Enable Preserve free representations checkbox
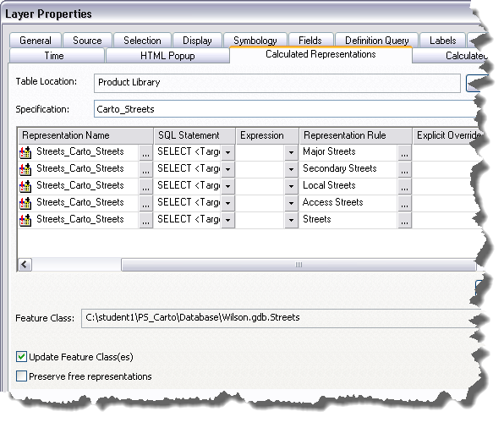The image size is (504, 428). click(x=21, y=376)
